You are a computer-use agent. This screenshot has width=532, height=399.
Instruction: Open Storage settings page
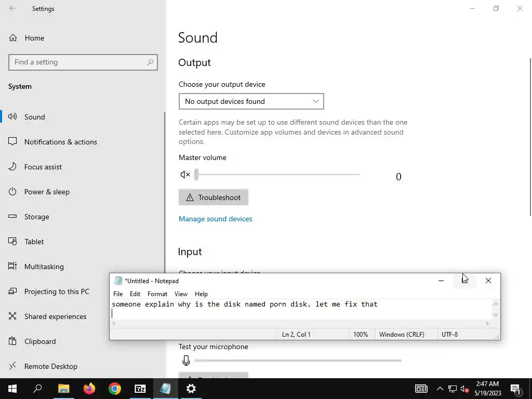pos(37,217)
